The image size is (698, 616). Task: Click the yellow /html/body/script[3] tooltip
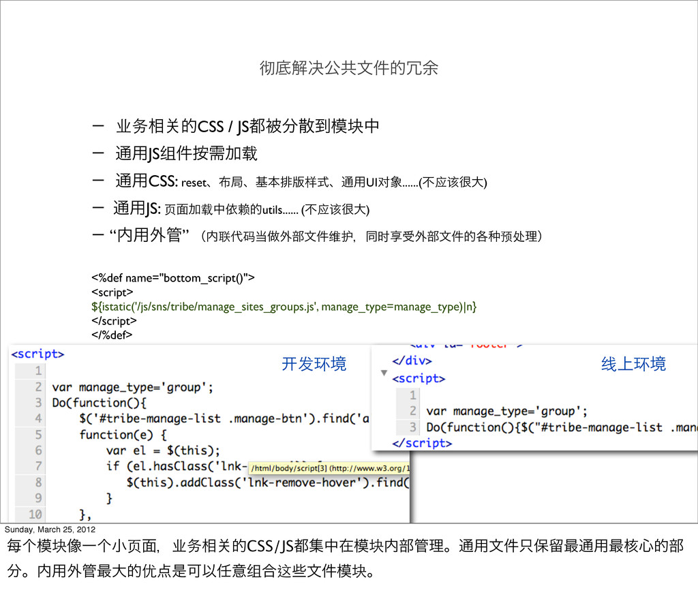pos(329,468)
